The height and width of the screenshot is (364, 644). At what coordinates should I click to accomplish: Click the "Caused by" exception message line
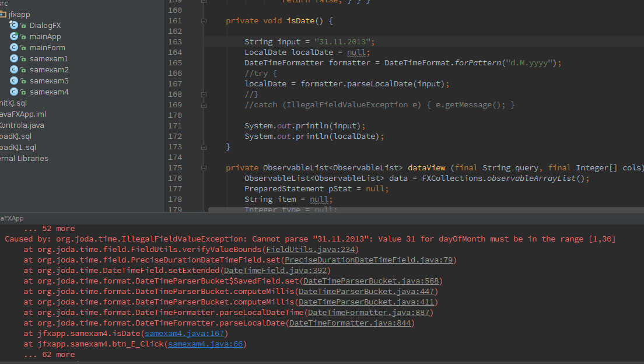coord(310,239)
